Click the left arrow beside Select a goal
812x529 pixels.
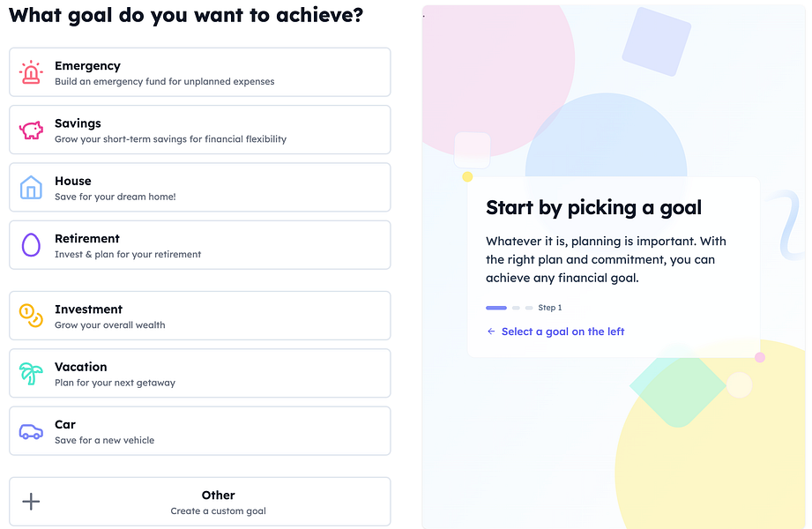491,332
